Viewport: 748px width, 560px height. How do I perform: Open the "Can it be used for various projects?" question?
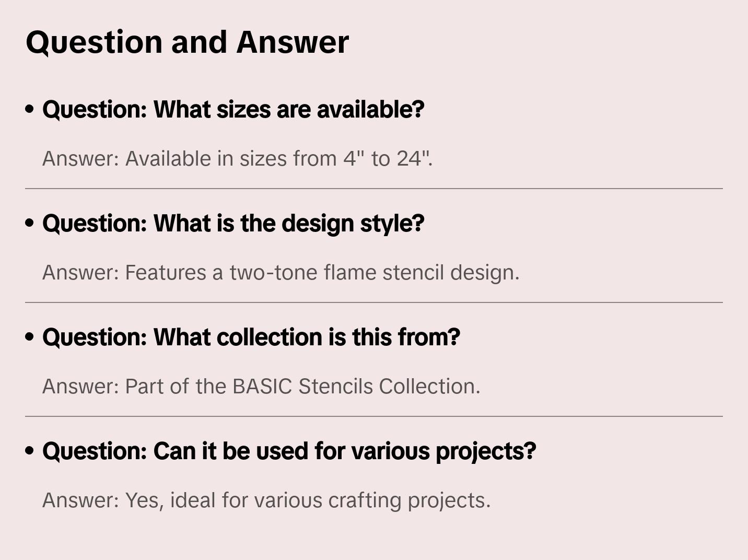tap(289, 451)
